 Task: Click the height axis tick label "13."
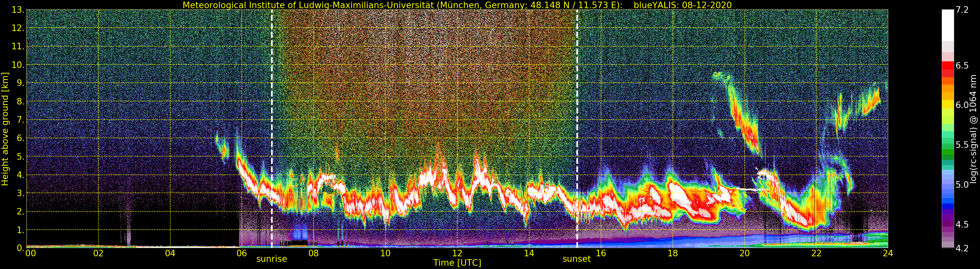(18, 10)
